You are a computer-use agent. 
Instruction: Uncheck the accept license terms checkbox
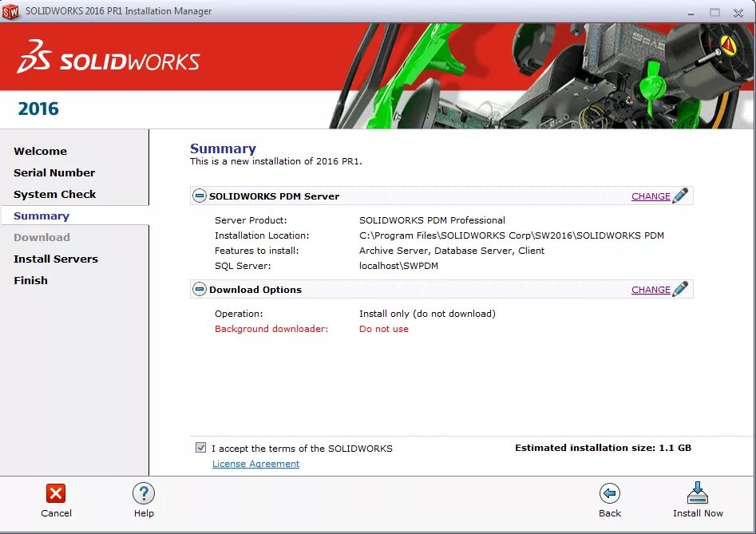[200, 447]
